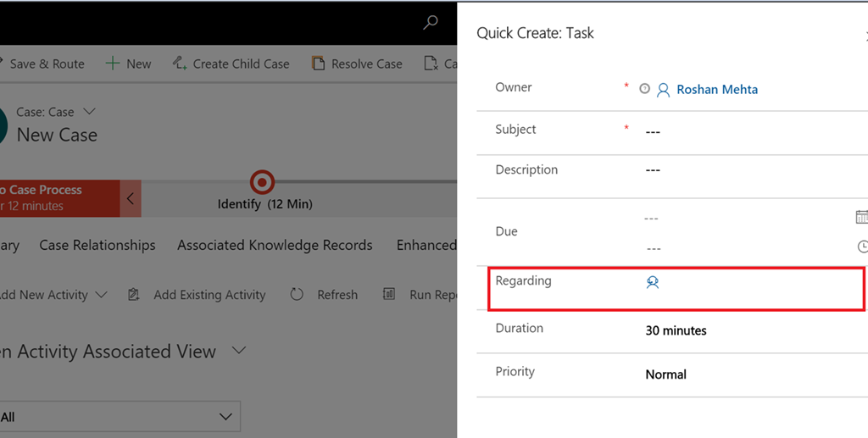Open the Enhanced tab

pyautogui.click(x=426, y=245)
